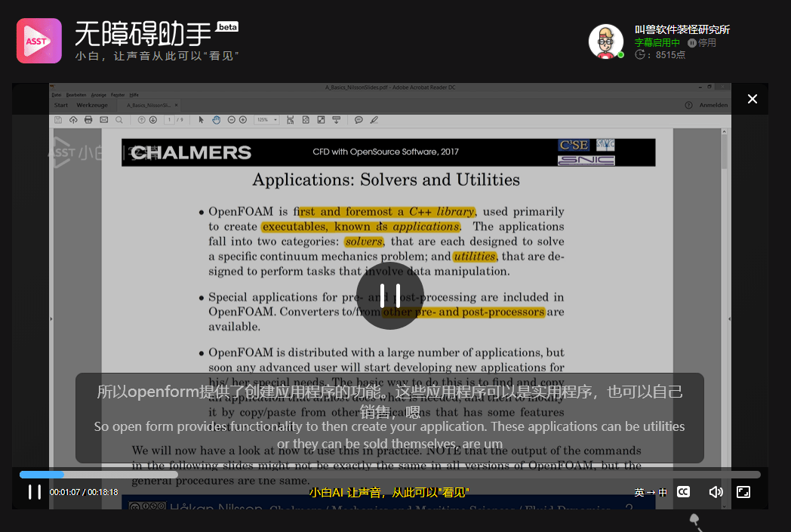
Task: Click the subtitle overlay box
Action: tap(389, 418)
